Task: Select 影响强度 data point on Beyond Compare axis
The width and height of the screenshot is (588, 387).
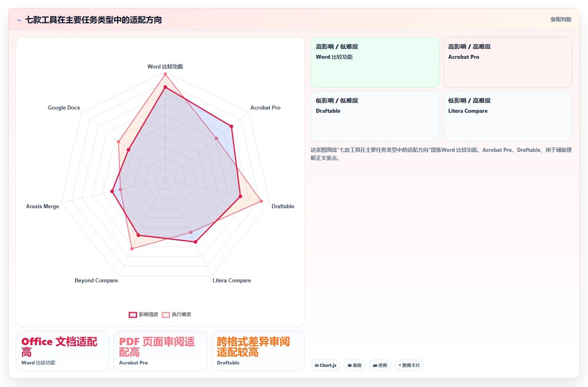Action: click(138, 235)
